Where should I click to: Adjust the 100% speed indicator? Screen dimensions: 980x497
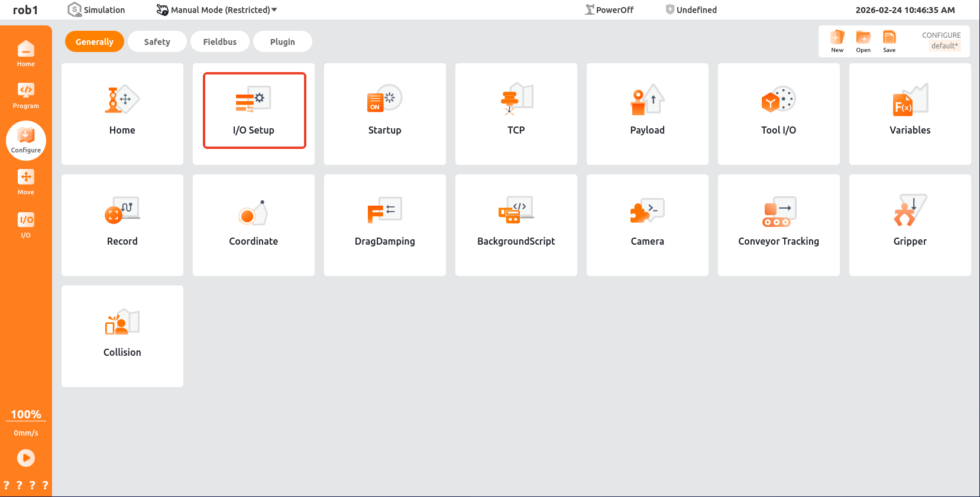(26, 414)
